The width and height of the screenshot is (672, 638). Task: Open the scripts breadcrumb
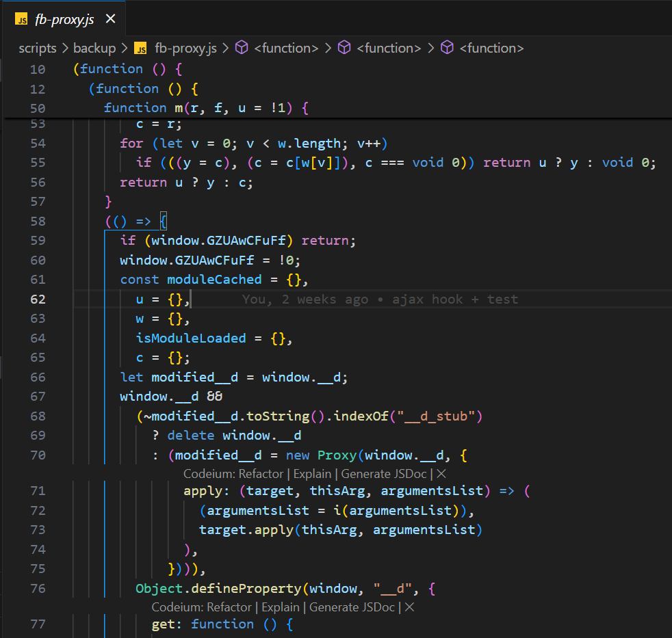coord(37,48)
